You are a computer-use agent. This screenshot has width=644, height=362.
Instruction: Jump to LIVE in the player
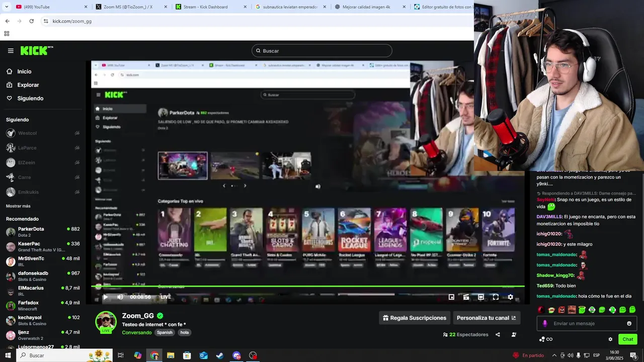point(166,297)
